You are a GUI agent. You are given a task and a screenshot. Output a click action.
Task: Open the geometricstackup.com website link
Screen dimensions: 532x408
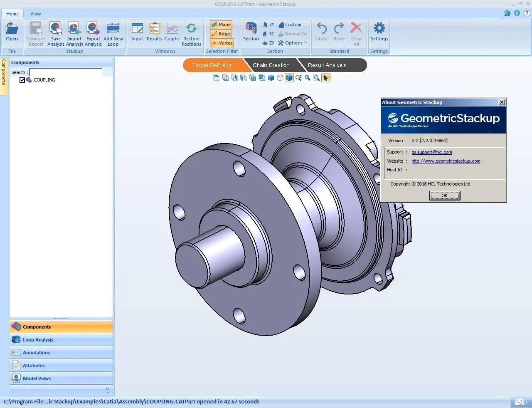pyautogui.click(x=446, y=161)
